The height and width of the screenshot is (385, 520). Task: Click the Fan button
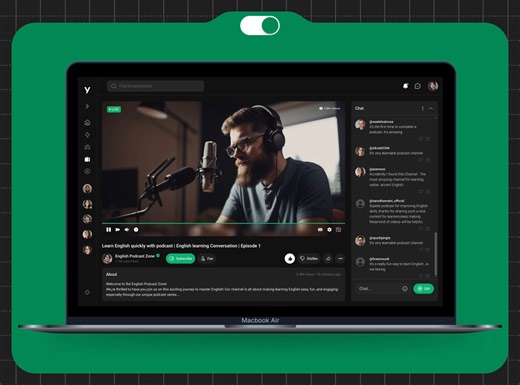(207, 259)
